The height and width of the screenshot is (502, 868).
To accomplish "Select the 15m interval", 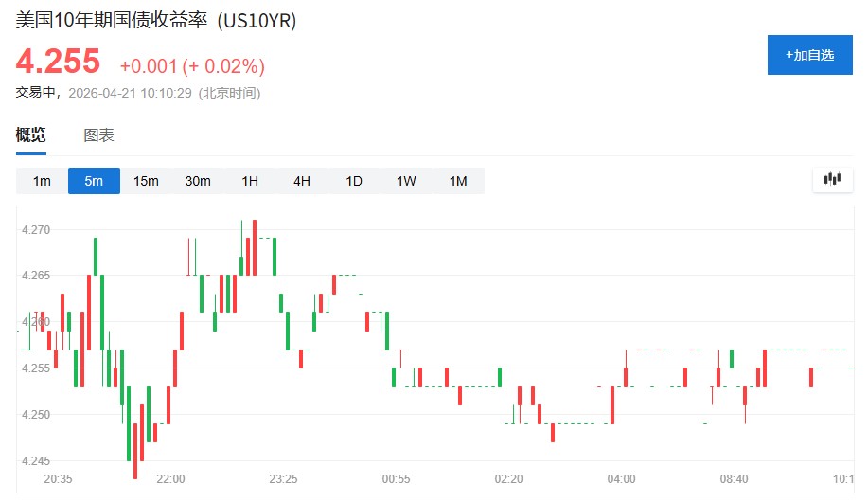I will (x=146, y=181).
